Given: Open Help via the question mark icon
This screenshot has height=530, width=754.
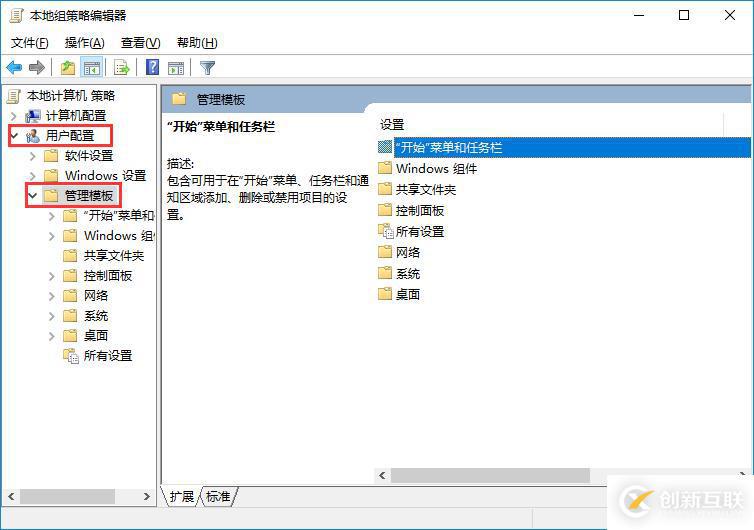Looking at the screenshot, I should click(x=152, y=67).
